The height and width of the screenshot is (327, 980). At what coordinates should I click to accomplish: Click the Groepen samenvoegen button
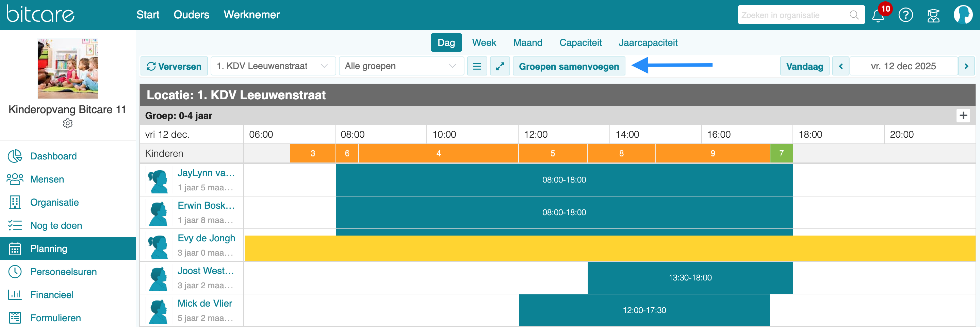568,66
